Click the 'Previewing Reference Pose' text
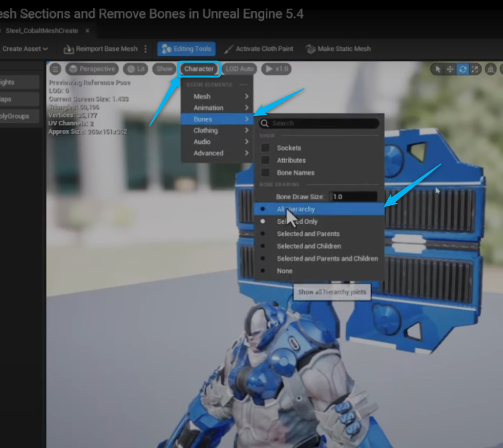 (x=90, y=83)
